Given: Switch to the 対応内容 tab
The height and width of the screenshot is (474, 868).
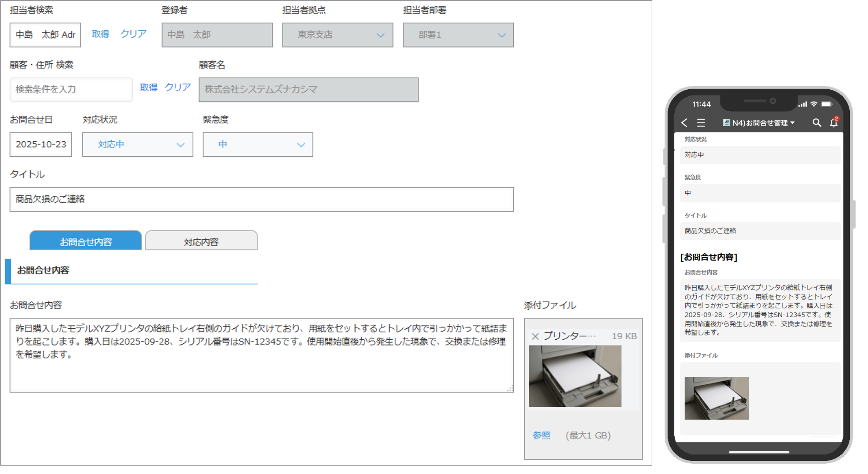Looking at the screenshot, I should [x=201, y=241].
